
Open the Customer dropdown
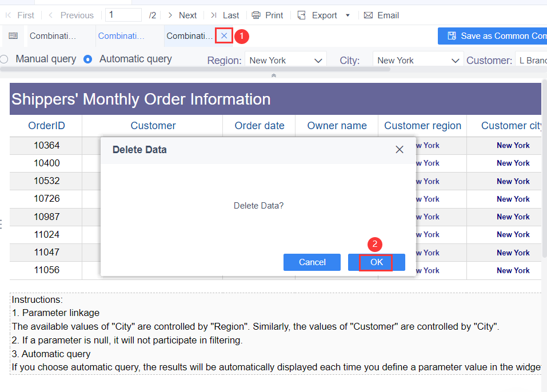pyautogui.click(x=531, y=60)
